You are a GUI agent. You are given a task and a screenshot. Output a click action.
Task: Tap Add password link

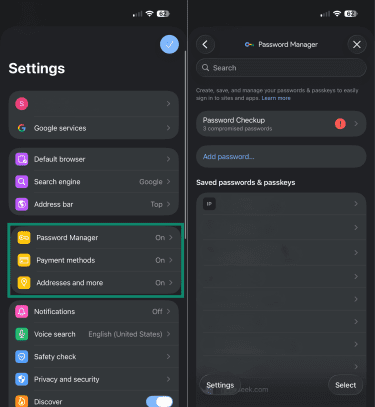pos(229,157)
